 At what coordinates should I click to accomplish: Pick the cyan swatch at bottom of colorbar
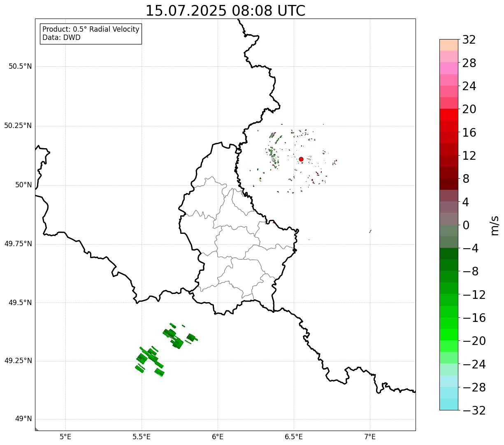(448, 404)
